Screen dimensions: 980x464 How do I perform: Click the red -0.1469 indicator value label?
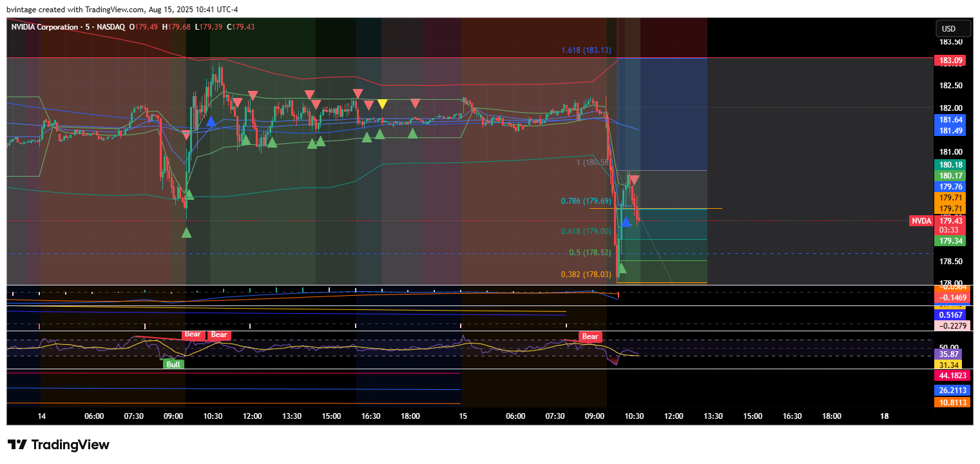point(951,298)
